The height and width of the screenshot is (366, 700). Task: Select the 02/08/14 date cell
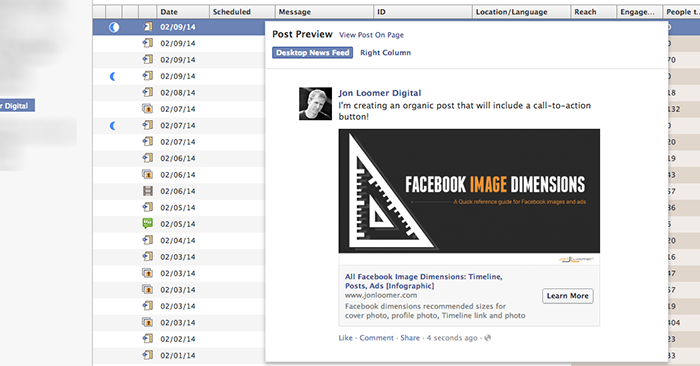click(178, 93)
